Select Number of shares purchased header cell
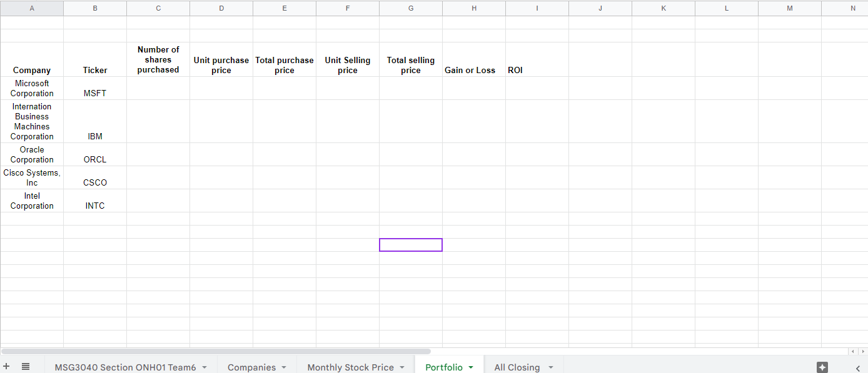The height and width of the screenshot is (373, 868). (158, 59)
